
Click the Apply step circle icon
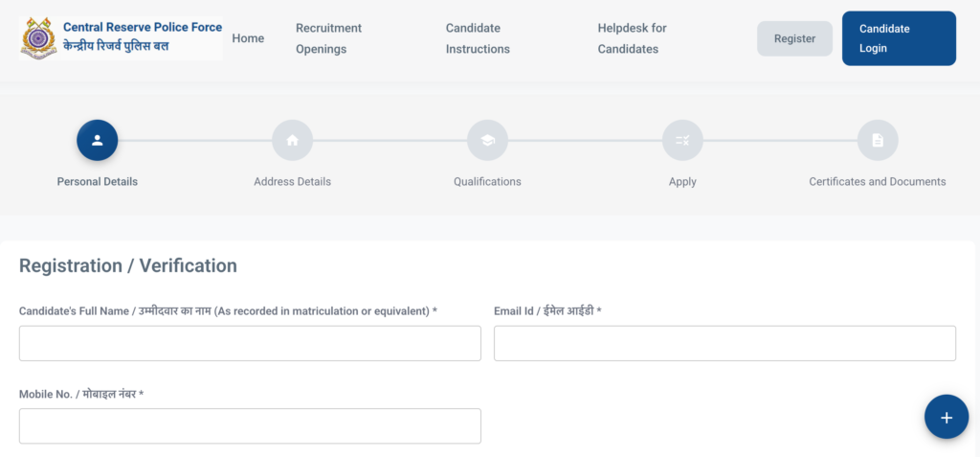[x=682, y=140]
